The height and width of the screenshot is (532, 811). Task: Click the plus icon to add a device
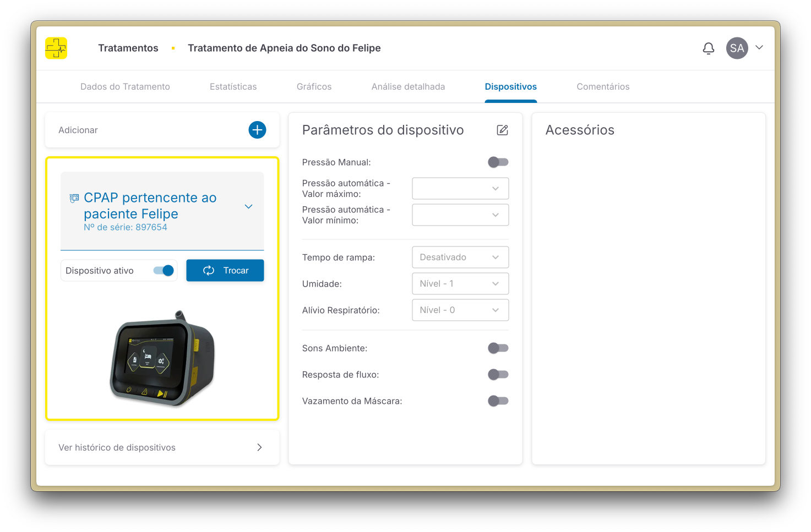tap(257, 130)
